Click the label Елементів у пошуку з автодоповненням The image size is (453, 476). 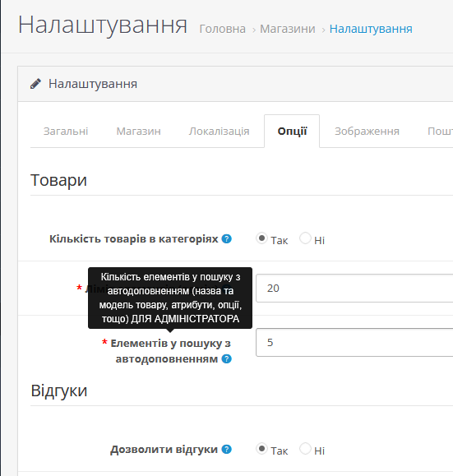point(170,351)
